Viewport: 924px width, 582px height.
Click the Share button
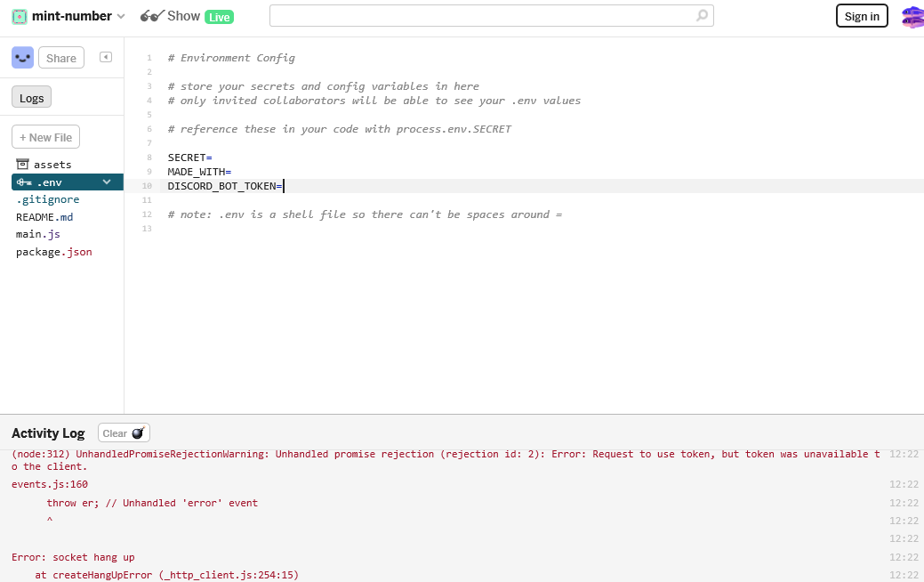click(60, 57)
